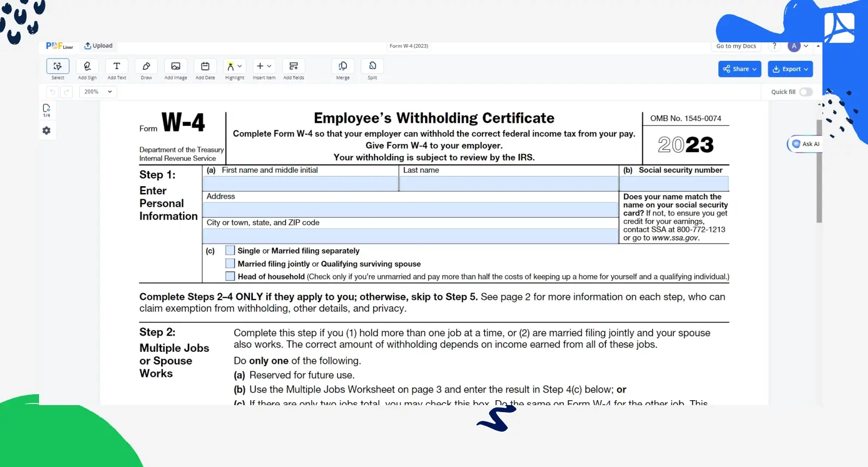The image size is (868, 467).
Task: Activate the Add Text tool
Action: pyautogui.click(x=117, y=66)
